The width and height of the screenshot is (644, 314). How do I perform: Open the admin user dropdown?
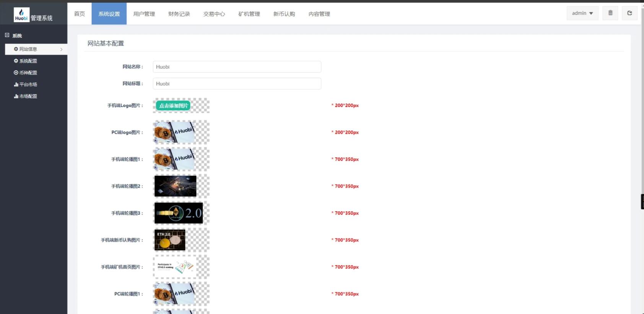click(582, 13)
